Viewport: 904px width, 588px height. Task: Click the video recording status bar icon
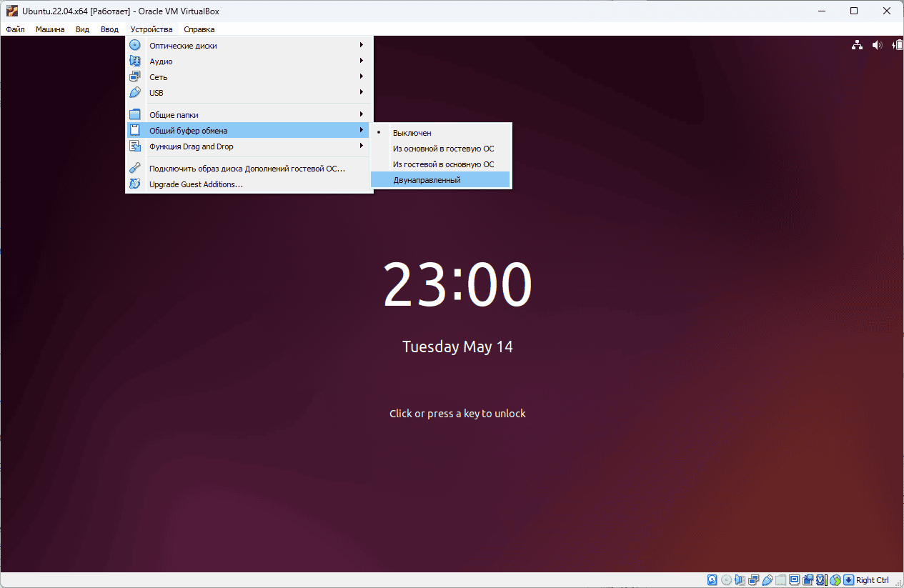808,580
